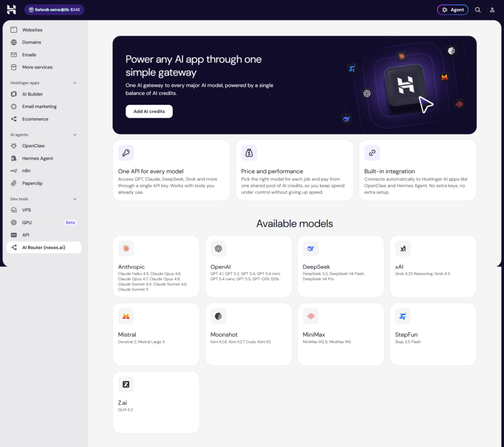Click the Hermes Agent icon
Viewport: 504px width, 447px height.
click(x=14, y=158)
